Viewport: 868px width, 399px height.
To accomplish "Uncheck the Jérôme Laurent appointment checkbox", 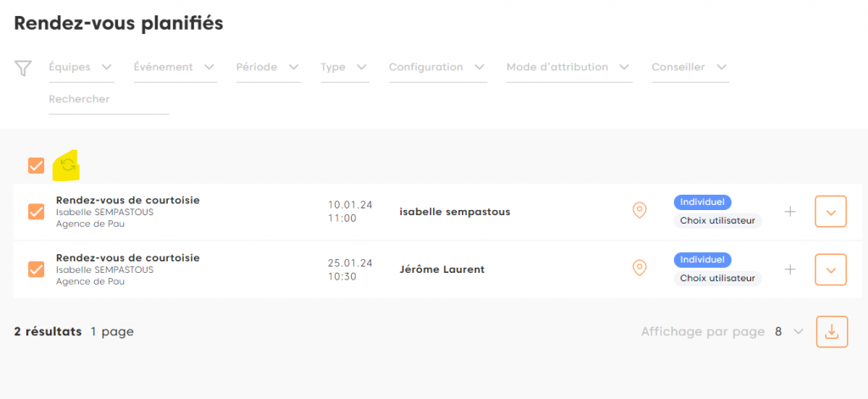I will point(36,269).
